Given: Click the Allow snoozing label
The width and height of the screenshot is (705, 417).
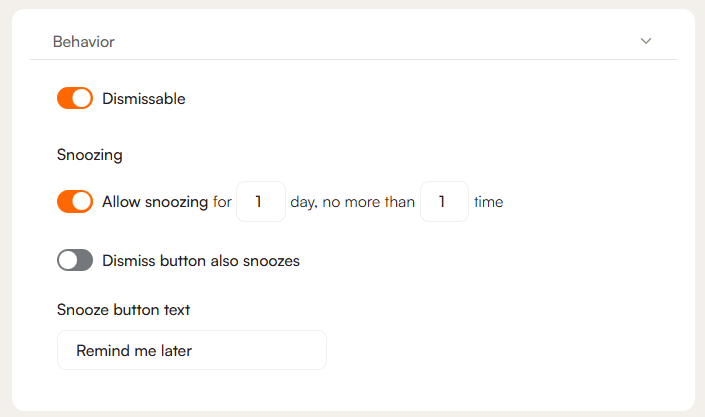Looking at the screenshot, I should (154, 202).
